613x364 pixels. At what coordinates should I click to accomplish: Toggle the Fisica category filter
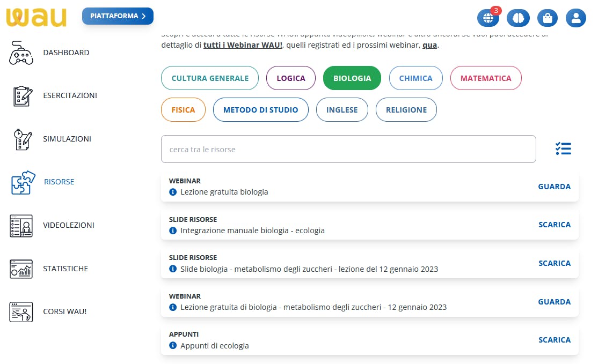click(183, 110)
